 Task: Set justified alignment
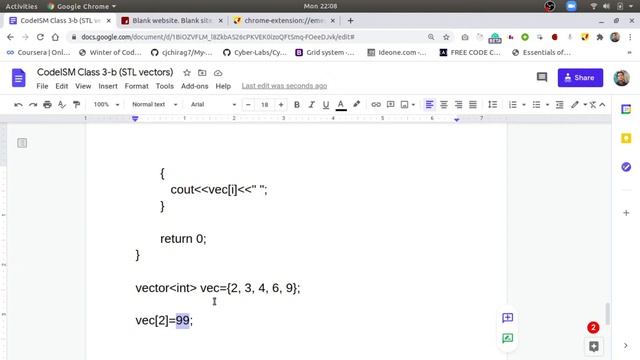(473, 105)
